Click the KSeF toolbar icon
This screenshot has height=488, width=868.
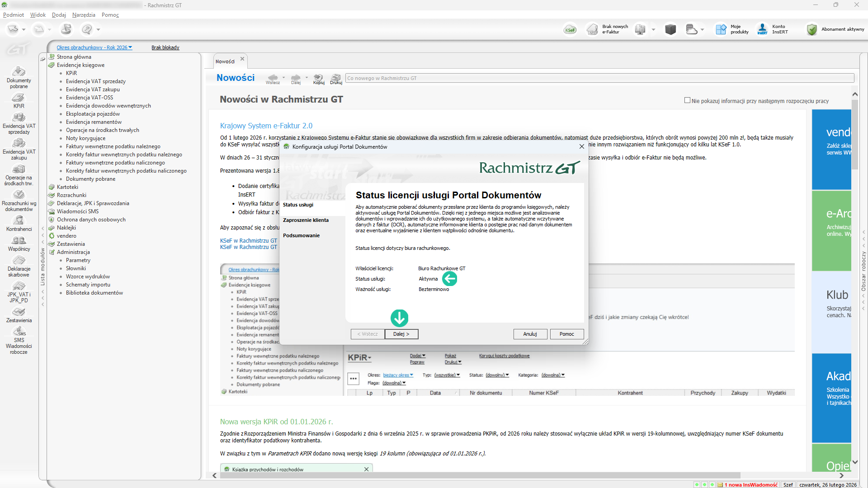pos(570,30)
